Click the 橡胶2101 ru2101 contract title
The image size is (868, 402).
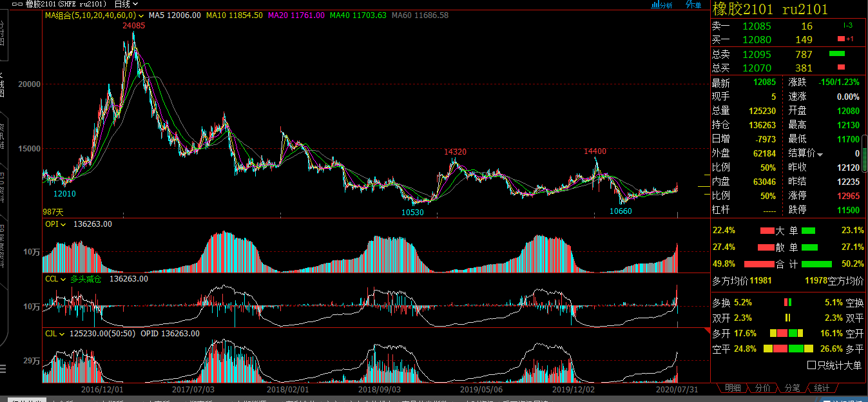[770, 8]
